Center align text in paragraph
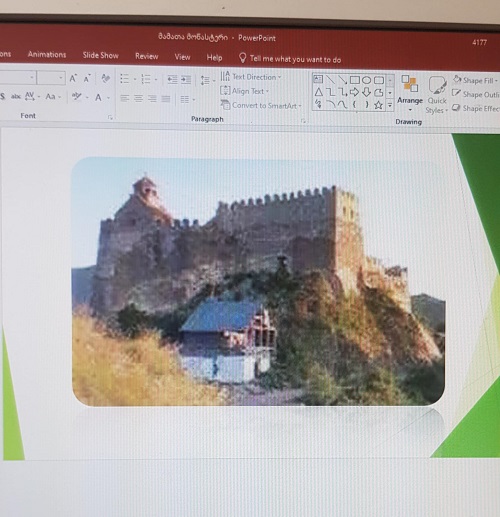 [138, 98]
